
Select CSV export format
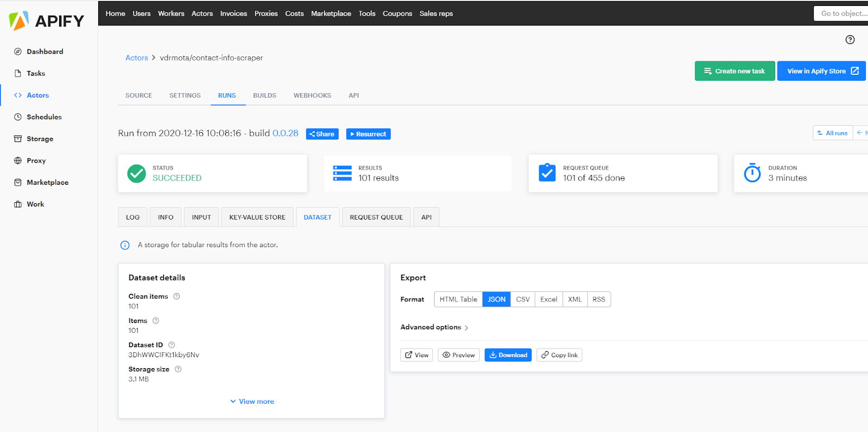tap(523, 299)
